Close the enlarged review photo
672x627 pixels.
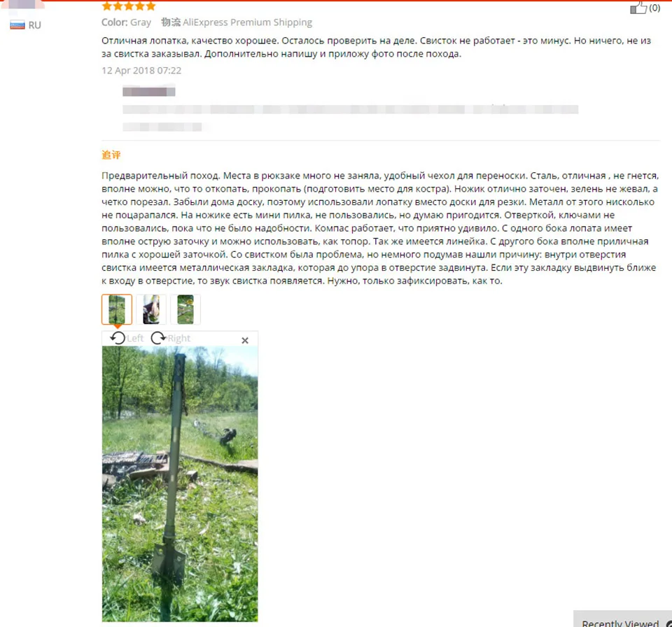pyautogui.click(x=245, y=340)
